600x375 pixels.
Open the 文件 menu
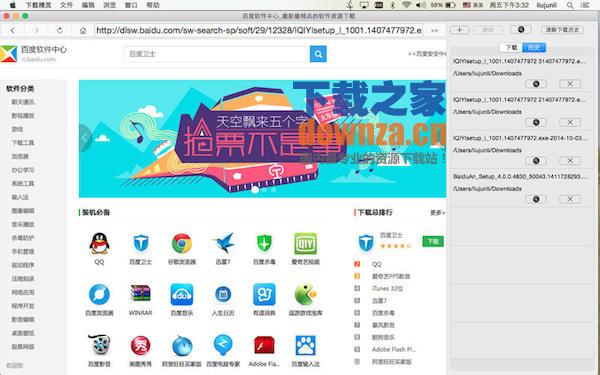[x=67, y=5]
